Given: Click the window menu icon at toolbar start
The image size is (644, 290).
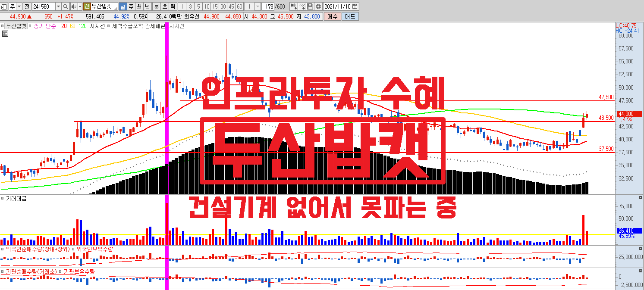Looking at the screenshot, I should click(x=4, y=6).
